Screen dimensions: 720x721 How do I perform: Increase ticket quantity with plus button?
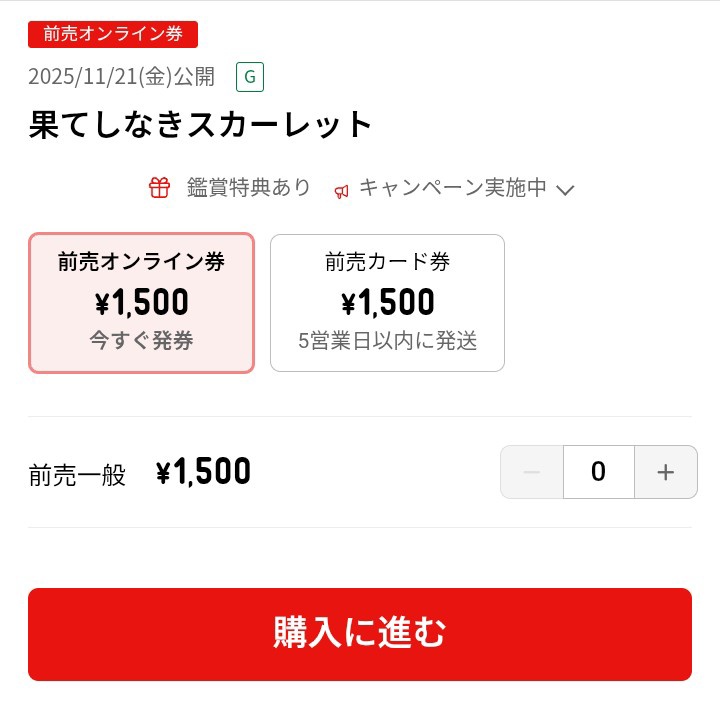666,472
